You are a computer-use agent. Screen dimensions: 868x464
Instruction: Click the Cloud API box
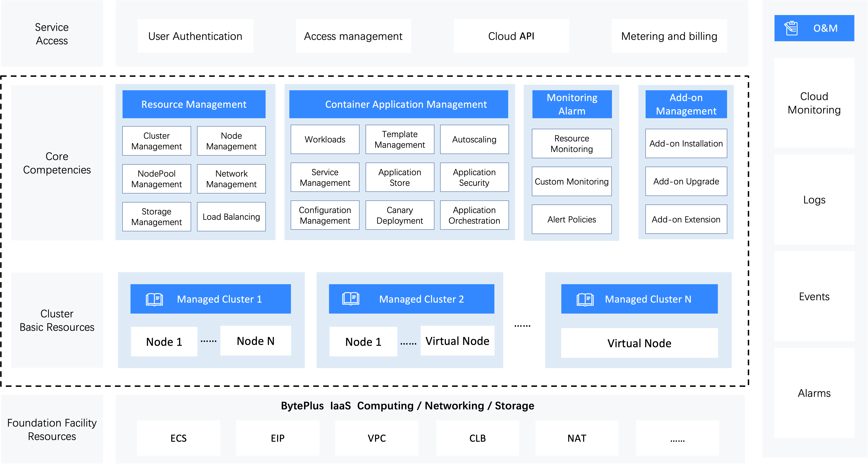(511, 36)
